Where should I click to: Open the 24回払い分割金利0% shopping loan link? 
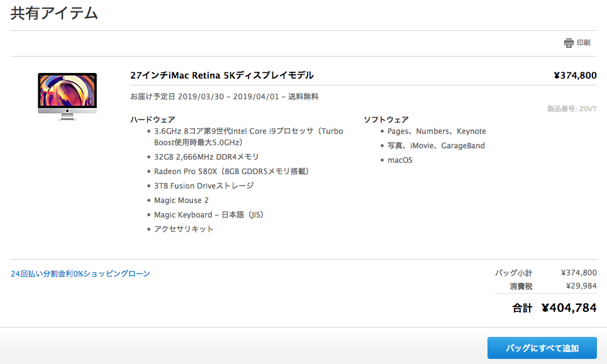pos(81,273)
